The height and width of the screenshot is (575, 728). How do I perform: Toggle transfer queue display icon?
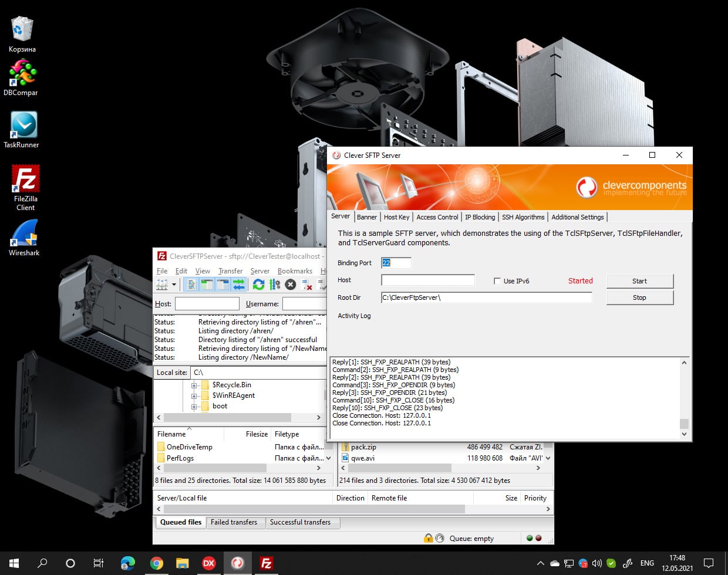pos(238,285)
